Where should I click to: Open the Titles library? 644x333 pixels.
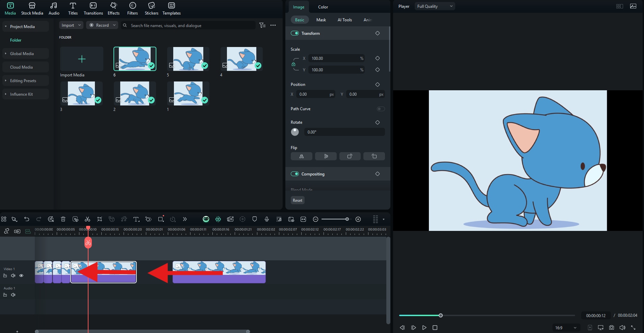(73, 9)
